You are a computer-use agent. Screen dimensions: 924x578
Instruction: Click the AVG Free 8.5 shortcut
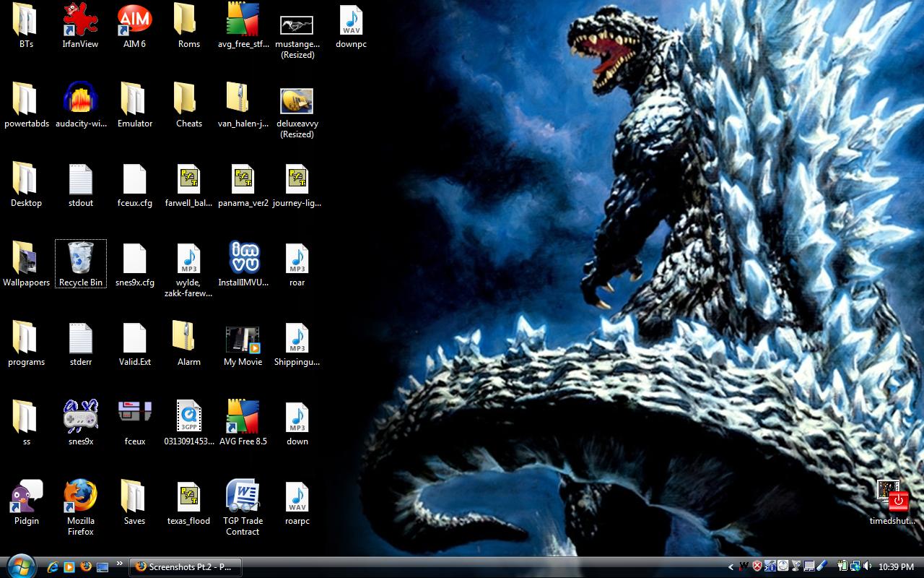pyautogui.click(x=243, y=417)
